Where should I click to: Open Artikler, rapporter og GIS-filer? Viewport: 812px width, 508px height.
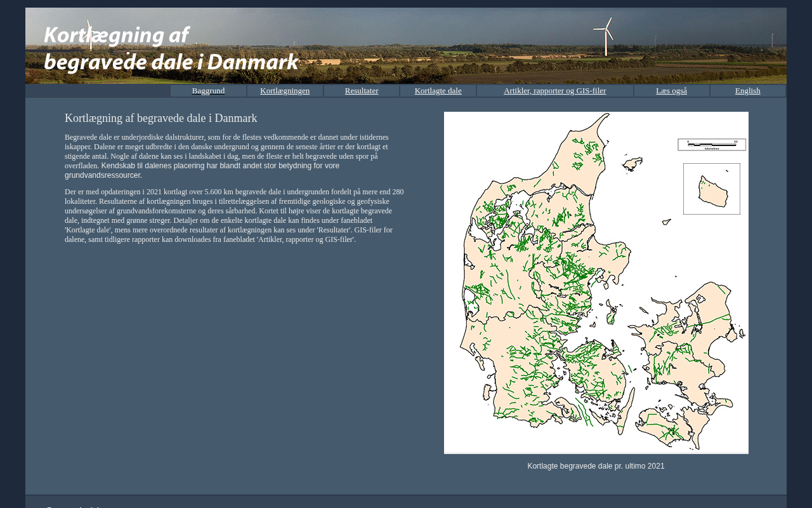pyautogui.click(x=554, y=91)
